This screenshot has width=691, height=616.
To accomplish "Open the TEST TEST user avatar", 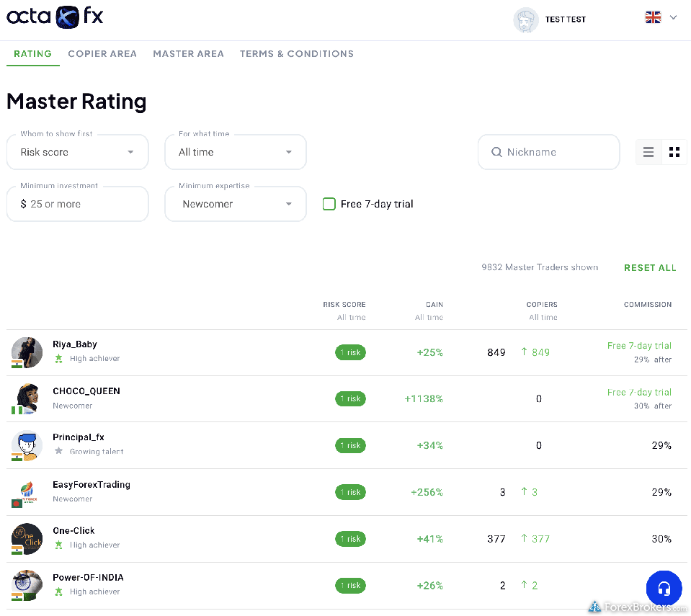I will point(526,20).
